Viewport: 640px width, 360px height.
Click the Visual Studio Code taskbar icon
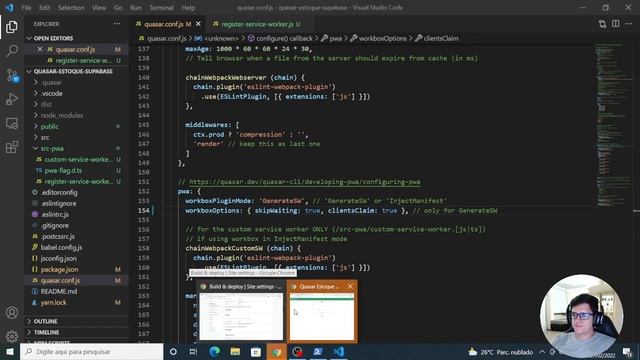click(x=339, y=351)
